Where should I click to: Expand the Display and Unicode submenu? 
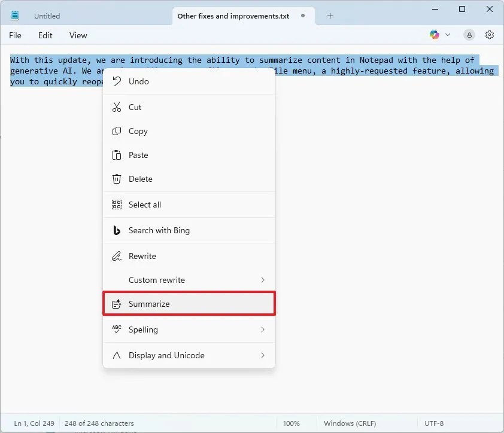point(262,355)
